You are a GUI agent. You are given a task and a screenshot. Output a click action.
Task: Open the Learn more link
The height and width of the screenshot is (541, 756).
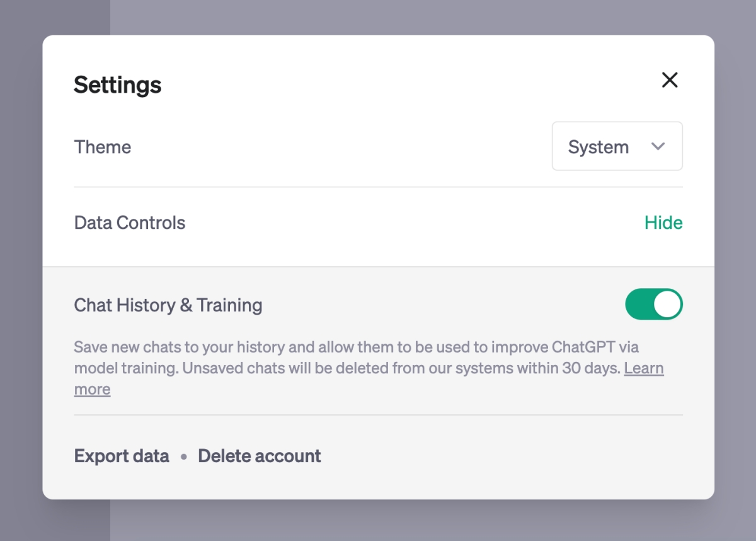(x=643, y=368)
